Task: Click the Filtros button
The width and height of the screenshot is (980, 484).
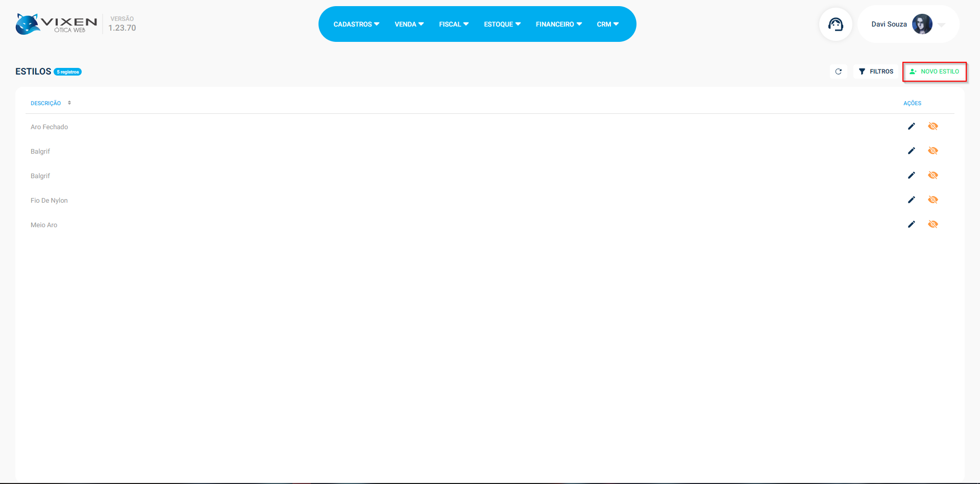Action: pyautogui.click(x=876, y=71)
